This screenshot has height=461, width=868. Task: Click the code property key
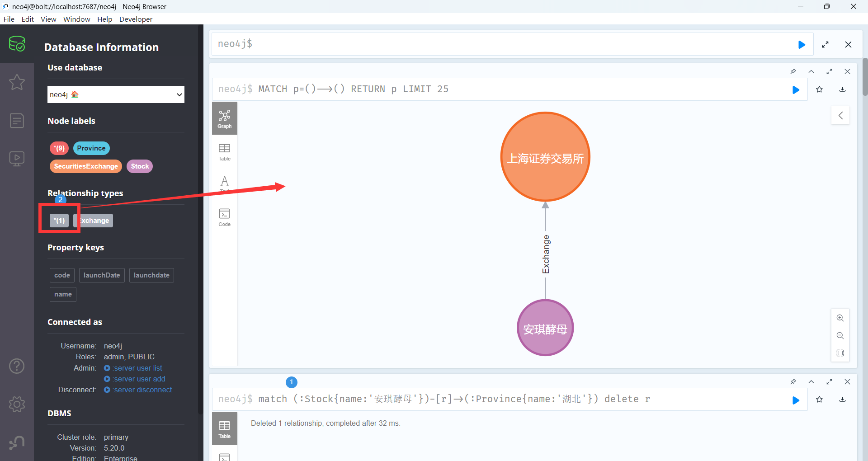click(62, 275)
